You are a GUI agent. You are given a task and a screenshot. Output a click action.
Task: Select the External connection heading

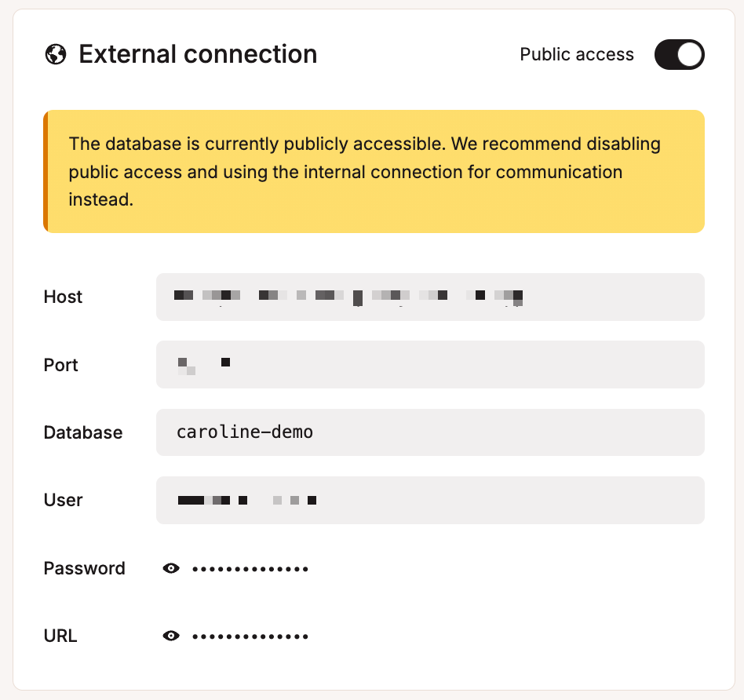click(x=197, y=54)
